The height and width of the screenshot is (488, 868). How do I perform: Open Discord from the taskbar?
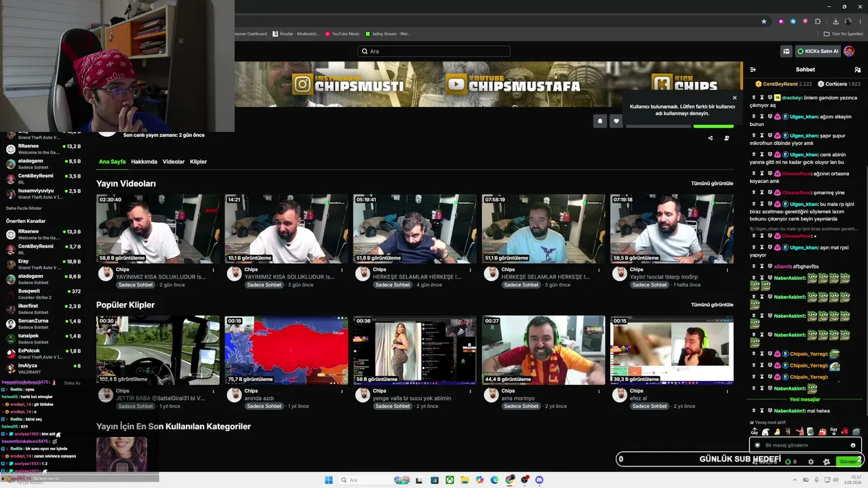539,480
